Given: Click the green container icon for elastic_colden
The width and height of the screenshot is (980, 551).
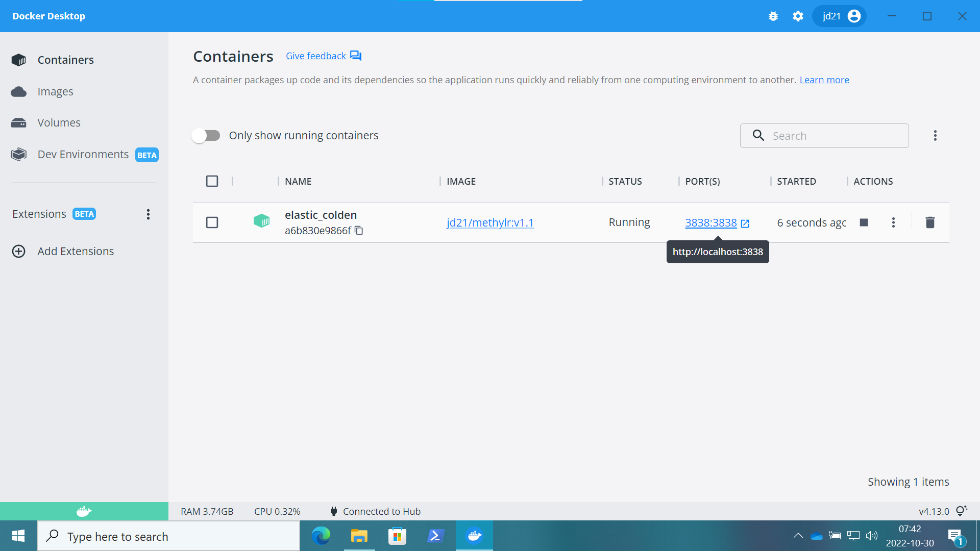Looking at the screenshot, I should (x=261, y=221).
